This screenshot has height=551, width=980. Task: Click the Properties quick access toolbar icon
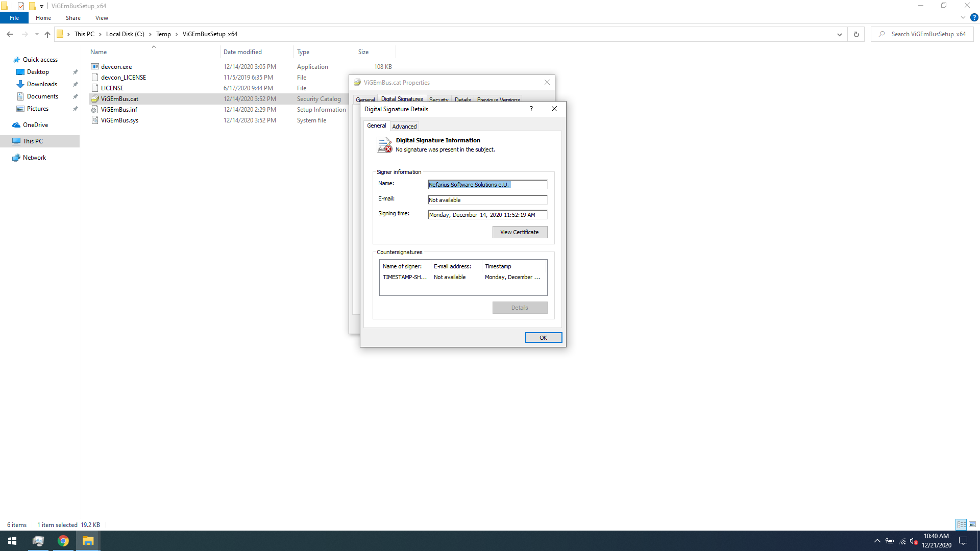[21, 6]
